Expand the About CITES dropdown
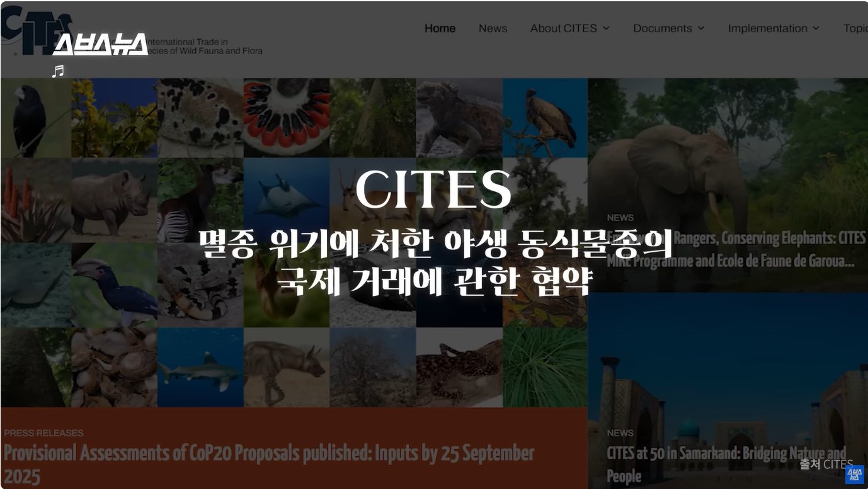 (x=569, y=28)
